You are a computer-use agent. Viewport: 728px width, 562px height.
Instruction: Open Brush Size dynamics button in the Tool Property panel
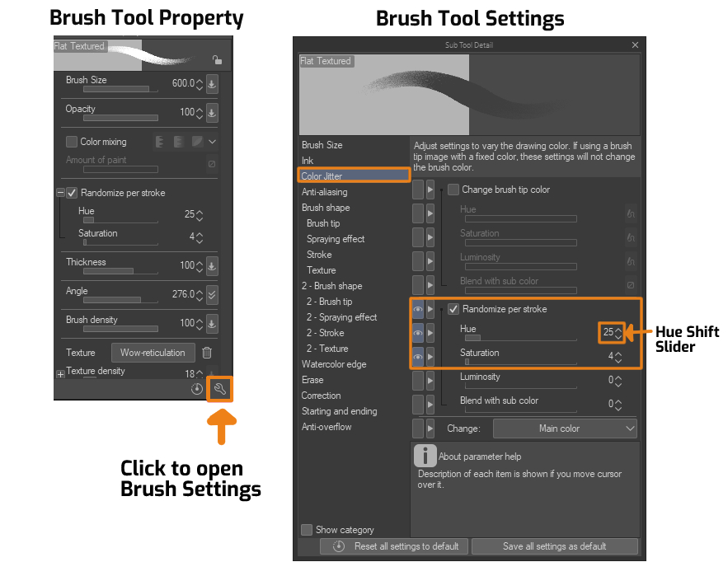[212, 84]
